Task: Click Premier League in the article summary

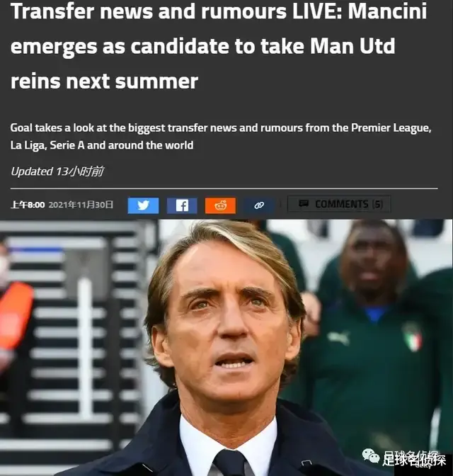Action: point(391,127)
